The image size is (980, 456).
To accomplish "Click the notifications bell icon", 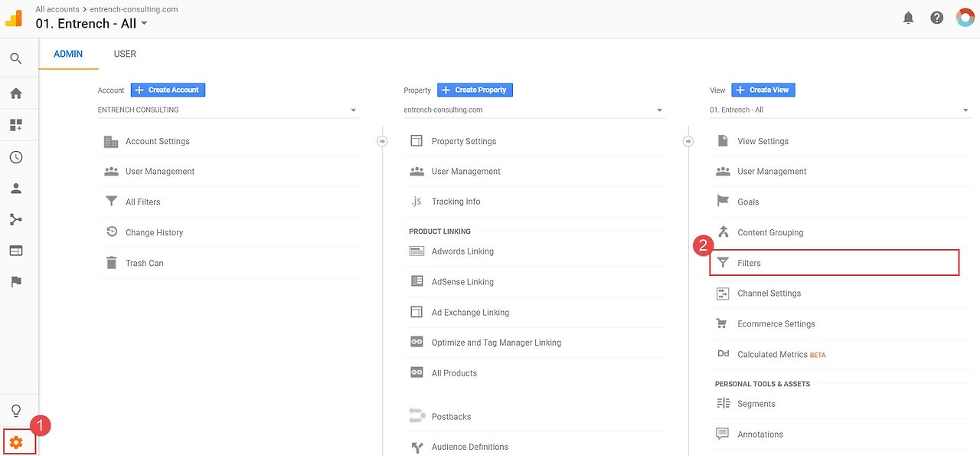I will point(908,18).
